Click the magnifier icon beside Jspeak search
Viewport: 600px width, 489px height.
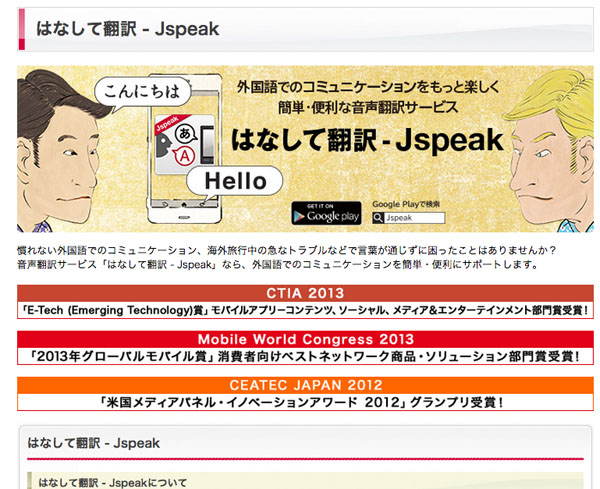[x=379, y=217]
